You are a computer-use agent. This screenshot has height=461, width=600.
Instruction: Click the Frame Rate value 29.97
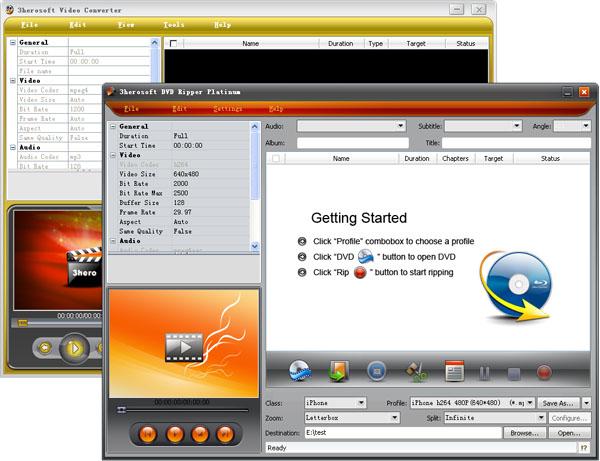pos(182,212)
